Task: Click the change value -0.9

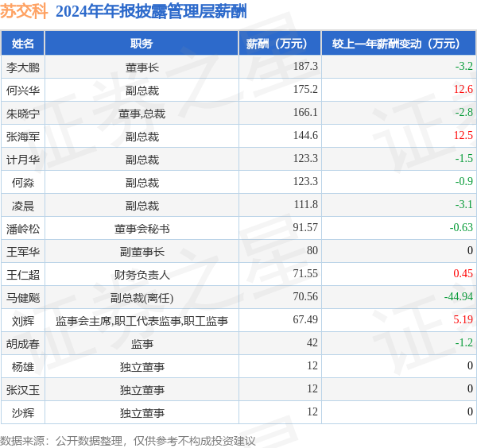Action: tap(464, 181)
